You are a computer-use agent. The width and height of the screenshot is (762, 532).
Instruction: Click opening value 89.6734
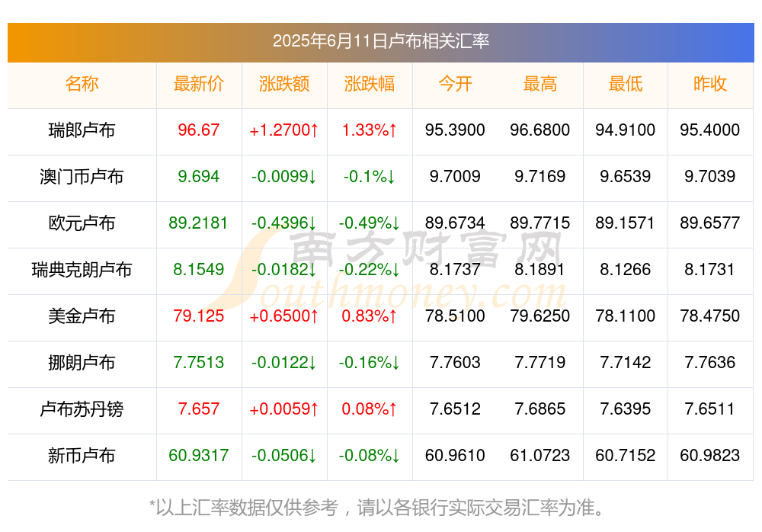[455, 223]
